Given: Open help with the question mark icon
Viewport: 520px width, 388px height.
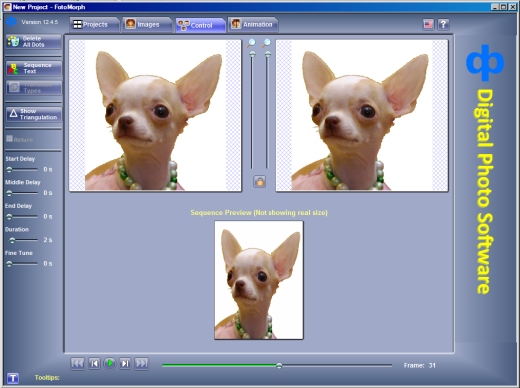Looking at the screenshot, I should click(443, 24).
